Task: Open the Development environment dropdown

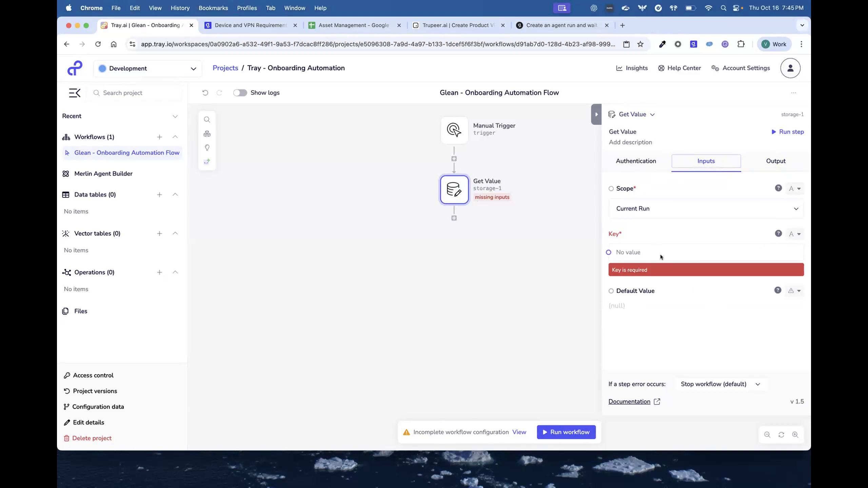Action: (x=147, y=68)
